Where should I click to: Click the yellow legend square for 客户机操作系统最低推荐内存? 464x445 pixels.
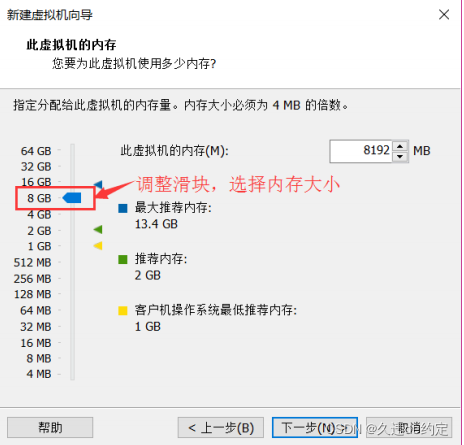[123, 311]
